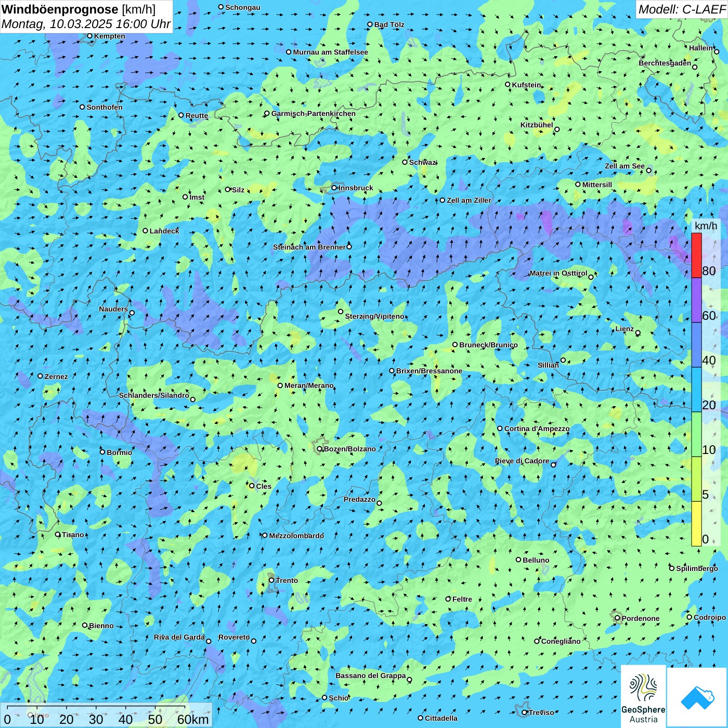
Task: Click the Predazzo location marker
Action: click(379, 503)
